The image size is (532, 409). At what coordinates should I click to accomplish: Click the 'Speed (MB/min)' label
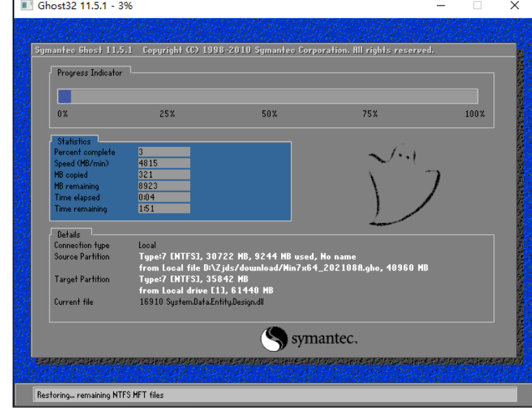[x=81, y=164]
